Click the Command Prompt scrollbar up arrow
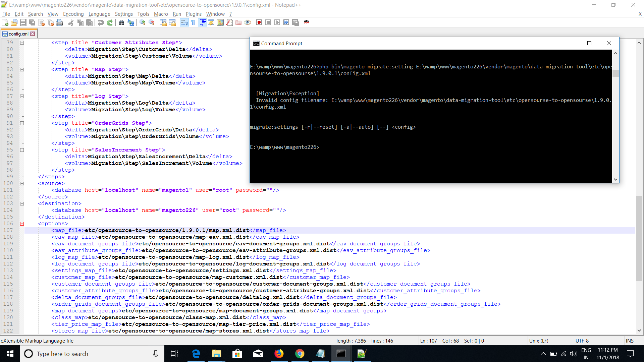644x362 pixels. (615, 53)
